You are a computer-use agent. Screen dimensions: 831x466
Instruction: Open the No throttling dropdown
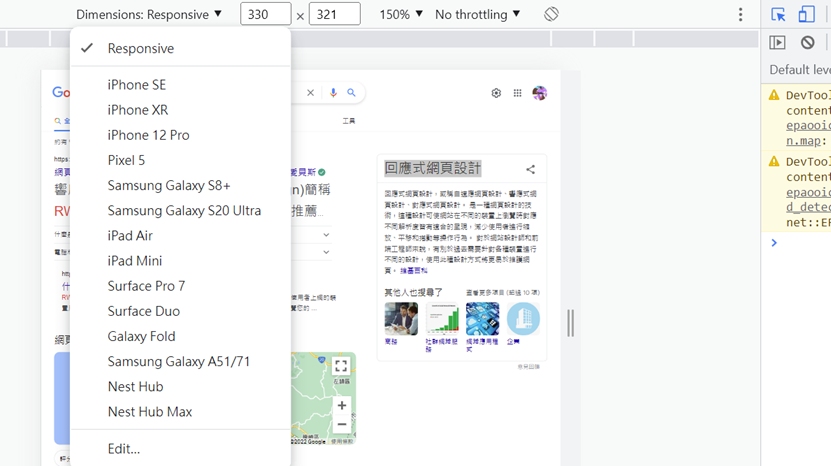coord(478,14)
